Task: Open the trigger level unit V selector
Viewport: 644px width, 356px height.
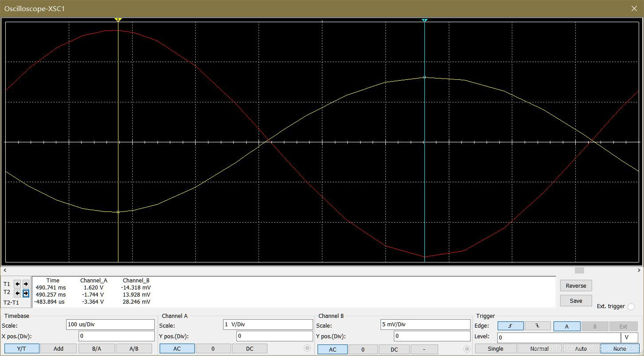Action: click(629, 337)
